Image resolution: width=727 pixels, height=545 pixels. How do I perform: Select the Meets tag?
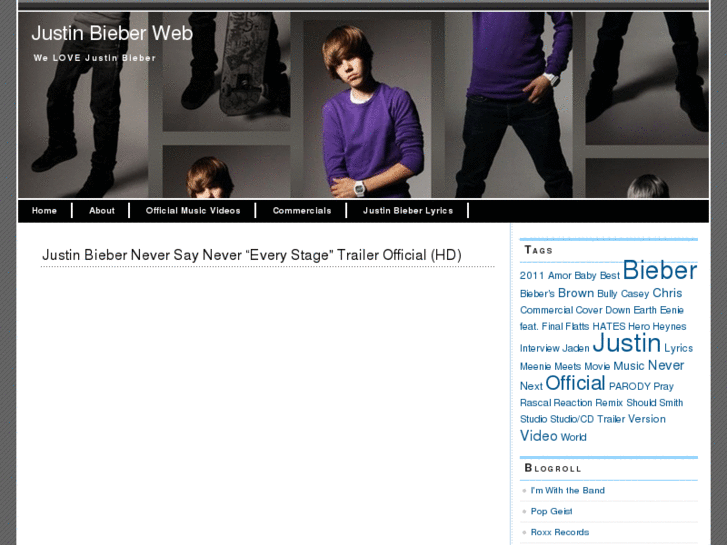[568, 366]
